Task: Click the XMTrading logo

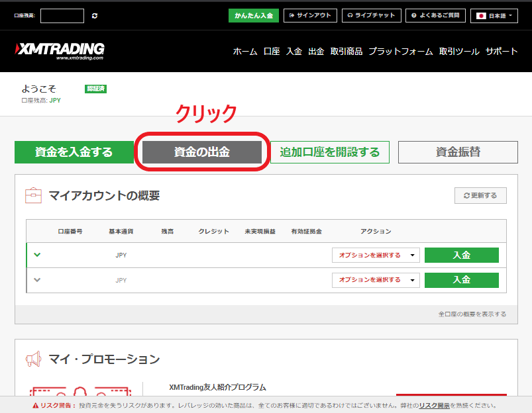Action: click(x=59, y=50)
